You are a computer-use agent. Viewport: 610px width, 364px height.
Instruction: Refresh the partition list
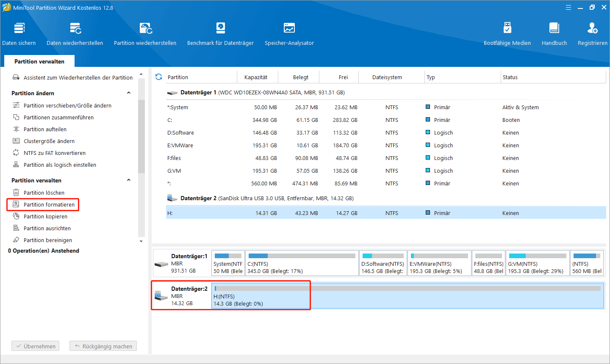159,77
